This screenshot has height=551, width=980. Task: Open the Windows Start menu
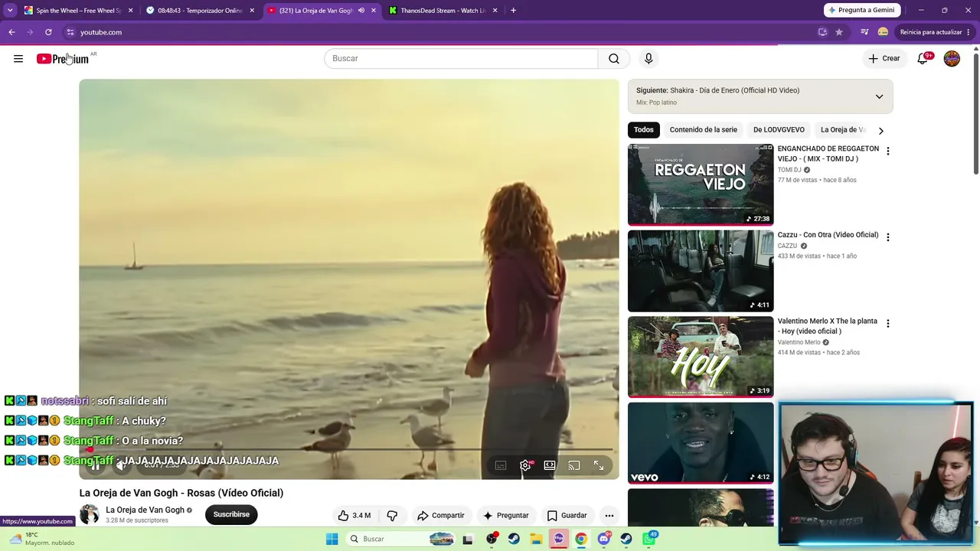(332, 539)
